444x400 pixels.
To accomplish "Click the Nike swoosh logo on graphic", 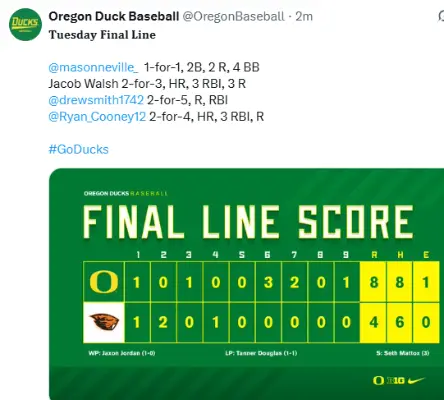I will click(417, 380).
